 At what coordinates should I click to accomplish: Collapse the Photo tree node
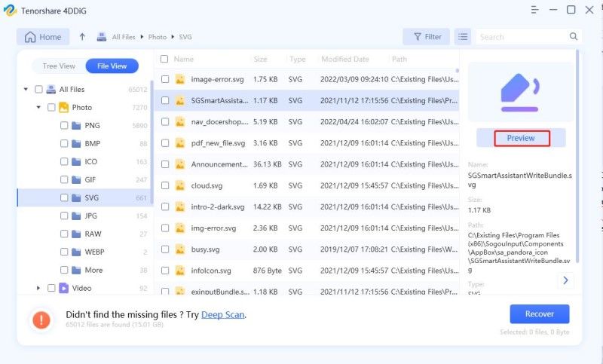38,107
